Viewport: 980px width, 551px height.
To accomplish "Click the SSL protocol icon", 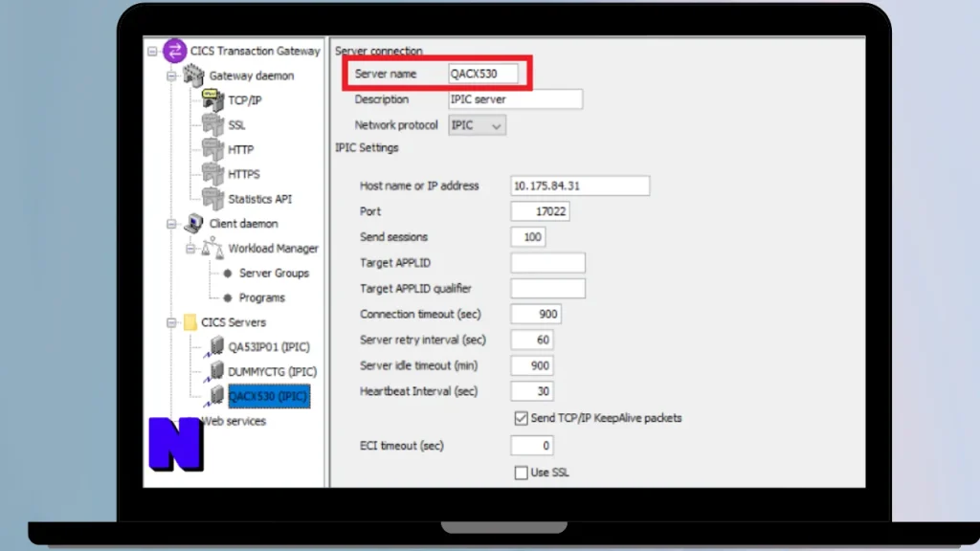I will pos(212,125).
